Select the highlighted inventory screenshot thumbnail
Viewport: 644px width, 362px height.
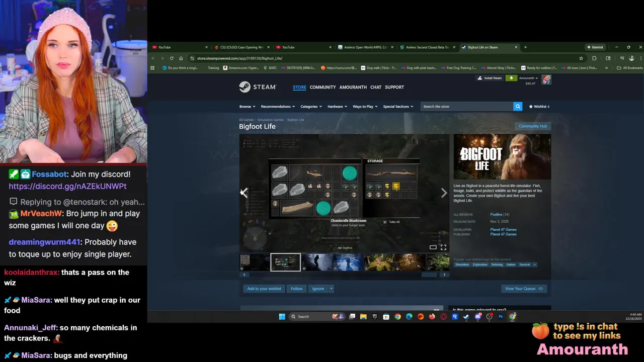click(x=286, y=262)
